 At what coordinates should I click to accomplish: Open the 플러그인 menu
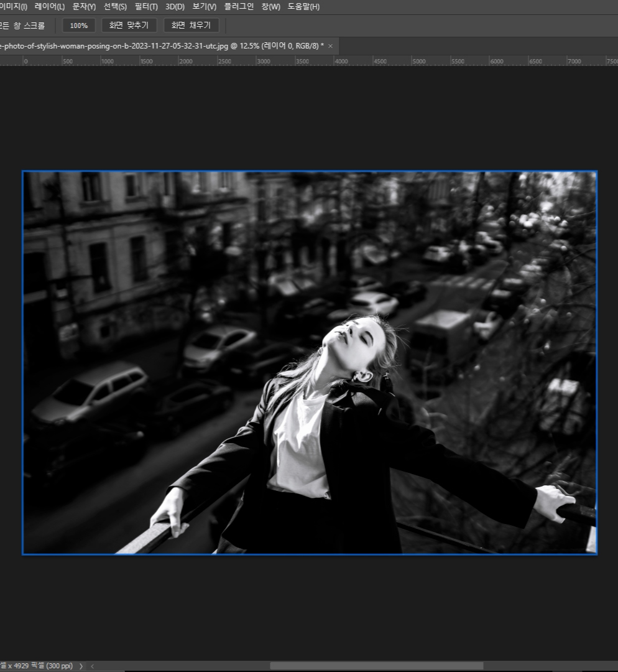239,6
